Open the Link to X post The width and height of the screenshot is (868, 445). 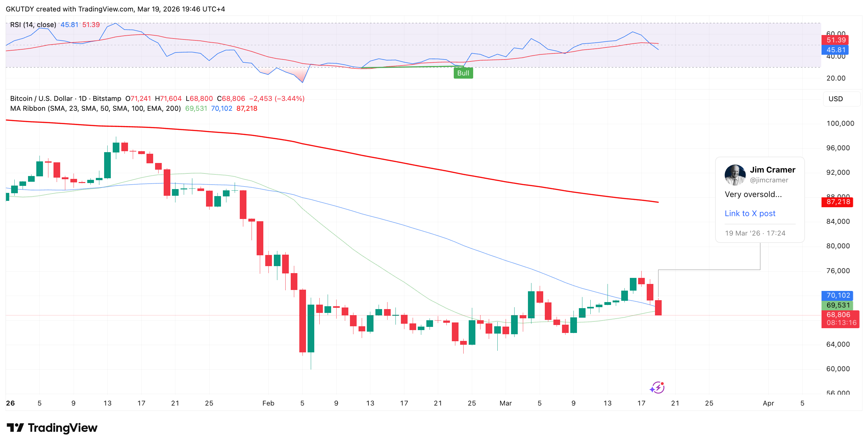[750, 214]
